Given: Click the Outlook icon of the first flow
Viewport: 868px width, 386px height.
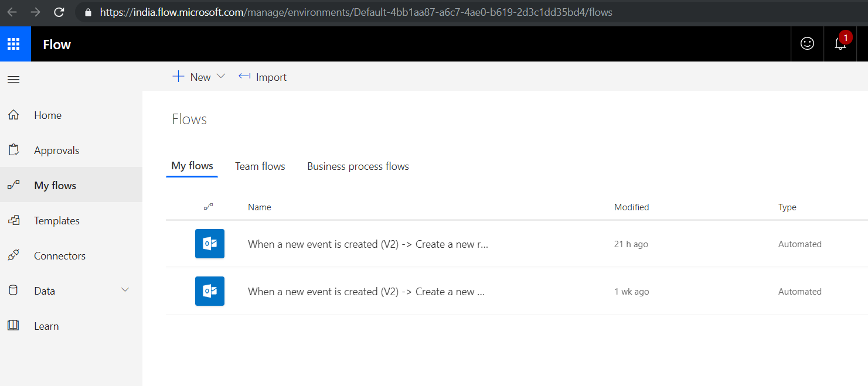Looking at the screenshot, I should [210, 244].
